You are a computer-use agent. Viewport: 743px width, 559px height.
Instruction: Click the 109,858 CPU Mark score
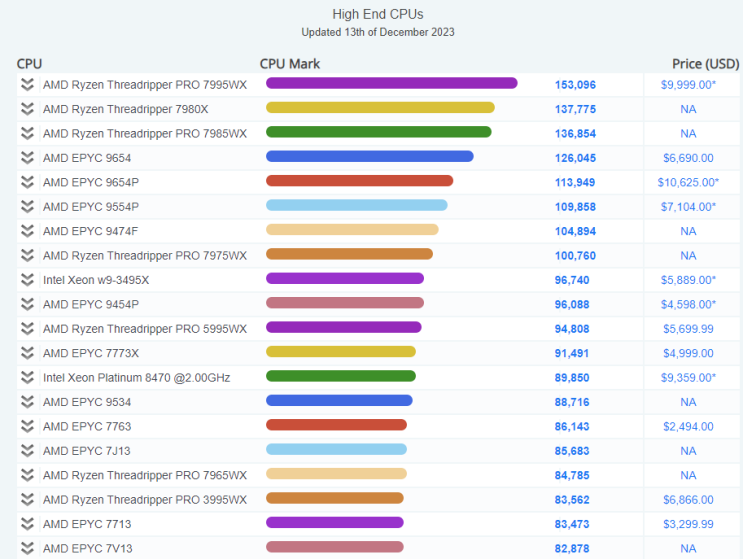(575, 207)
